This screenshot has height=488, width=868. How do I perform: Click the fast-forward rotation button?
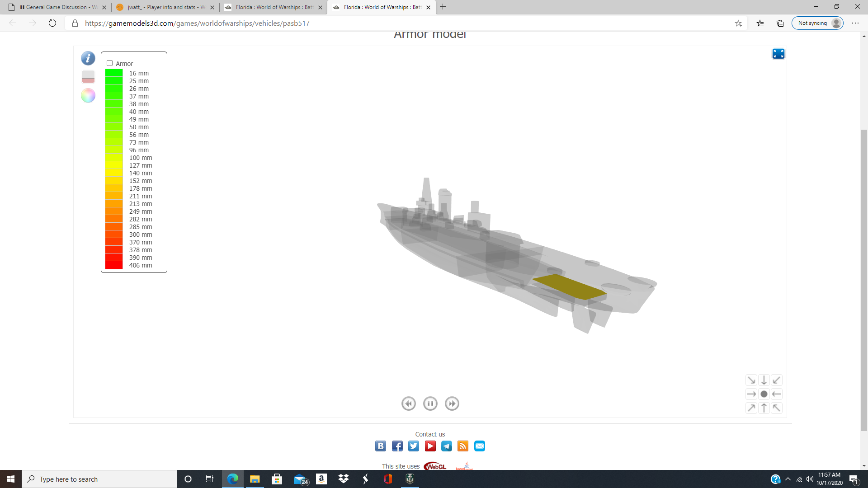(452, 404)
